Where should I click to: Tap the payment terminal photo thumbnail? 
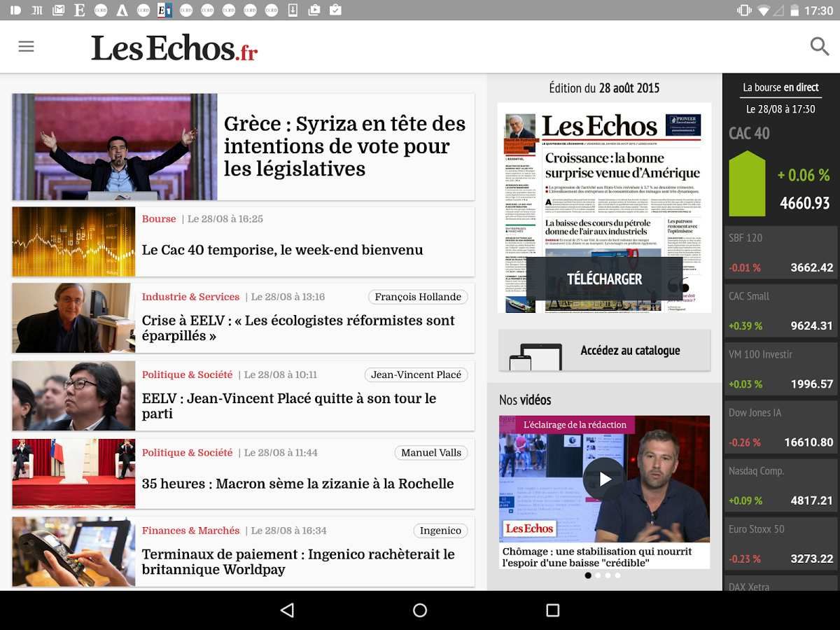pos(73,552)
